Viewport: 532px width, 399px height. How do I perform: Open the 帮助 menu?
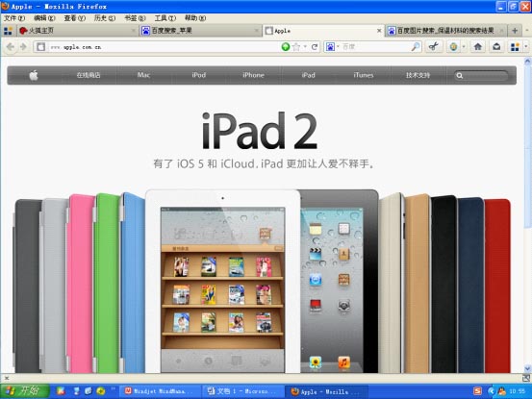(195, 18)
